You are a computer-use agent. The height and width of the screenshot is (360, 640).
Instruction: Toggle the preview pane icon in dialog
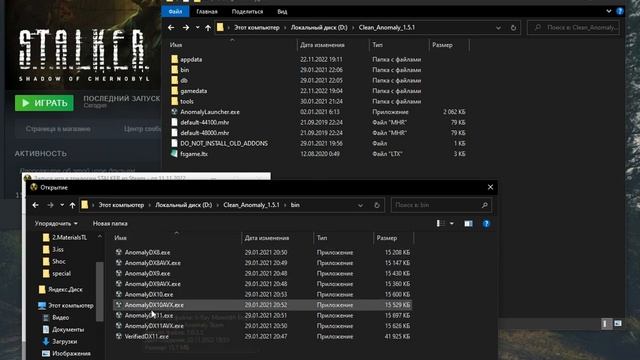(468, 223)
